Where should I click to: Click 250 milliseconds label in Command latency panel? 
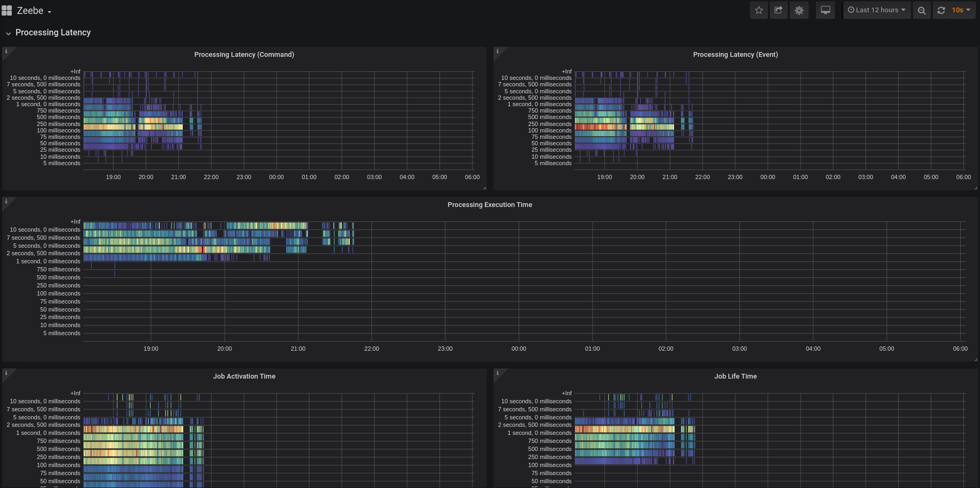coord(58,124)
